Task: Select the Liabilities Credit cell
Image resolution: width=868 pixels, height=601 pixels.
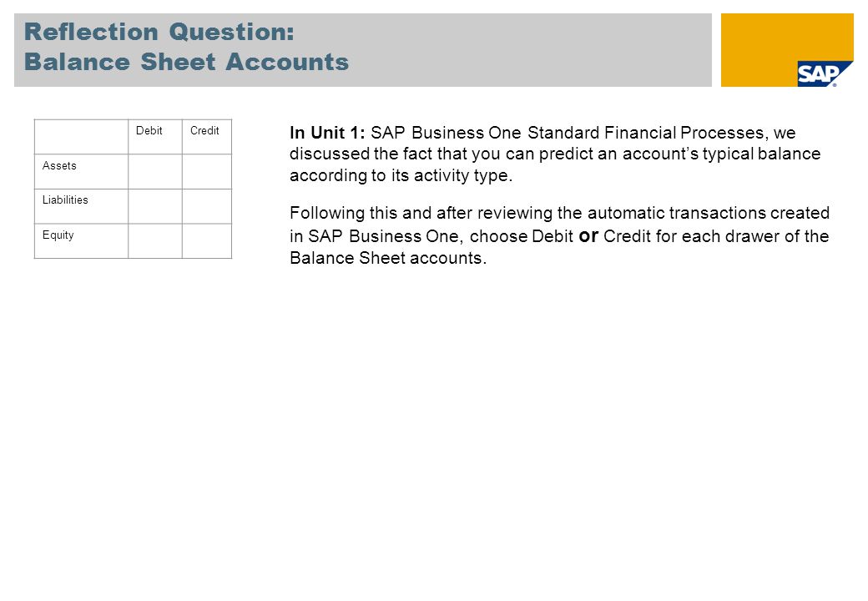Action: click(207, 206)
